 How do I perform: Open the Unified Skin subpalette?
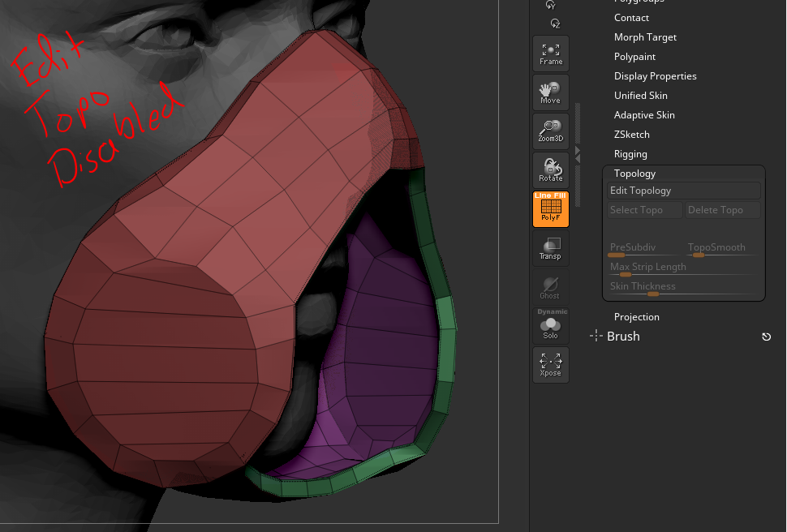coord(640,96)
